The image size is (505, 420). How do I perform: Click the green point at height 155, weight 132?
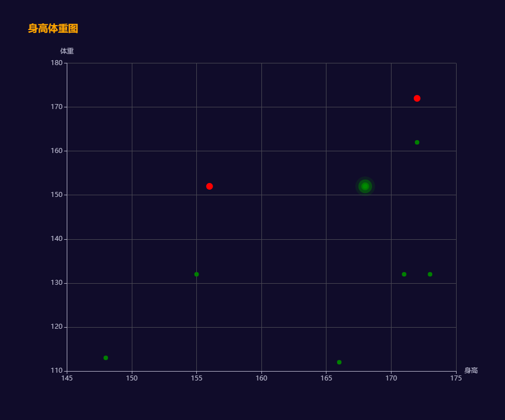[x=196, y=274]
